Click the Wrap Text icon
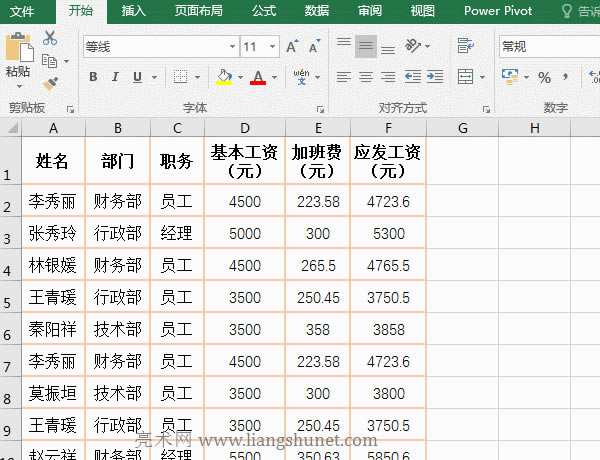The image size is (600, 460). point(465,46)
